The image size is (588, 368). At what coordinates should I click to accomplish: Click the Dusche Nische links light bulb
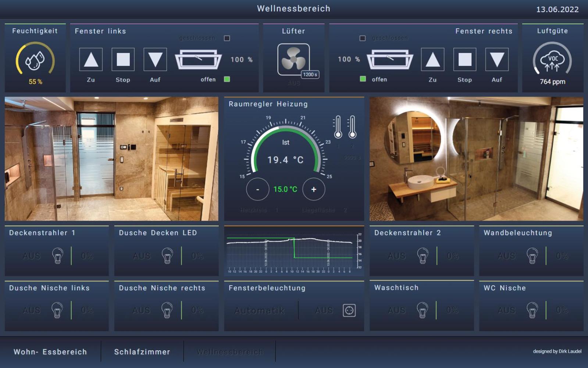pos(57,310)
